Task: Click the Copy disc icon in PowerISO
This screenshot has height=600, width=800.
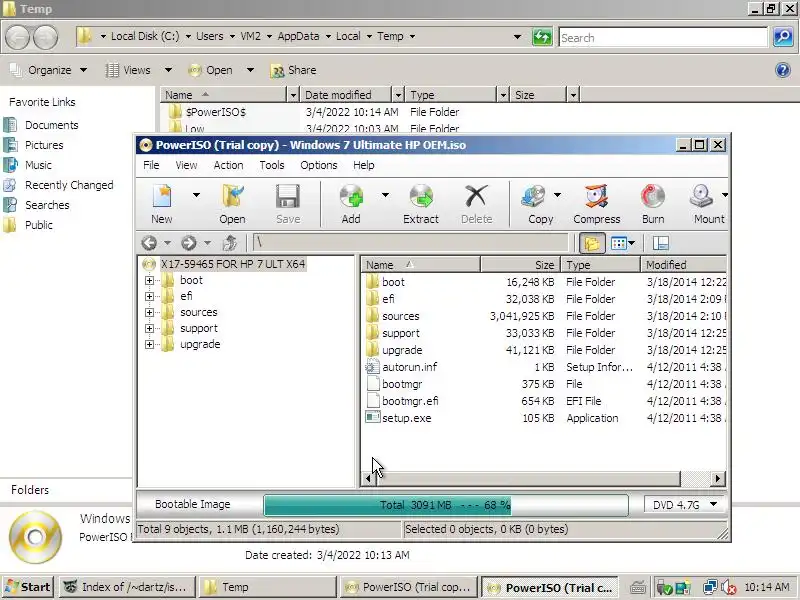Action: point(534,197)
